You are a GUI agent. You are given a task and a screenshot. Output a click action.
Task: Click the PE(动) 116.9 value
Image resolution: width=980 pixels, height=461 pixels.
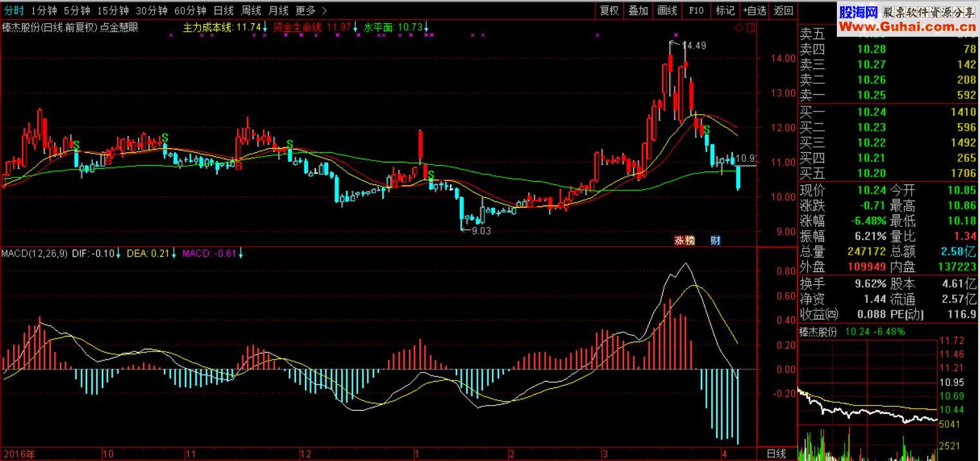point(963,315)
